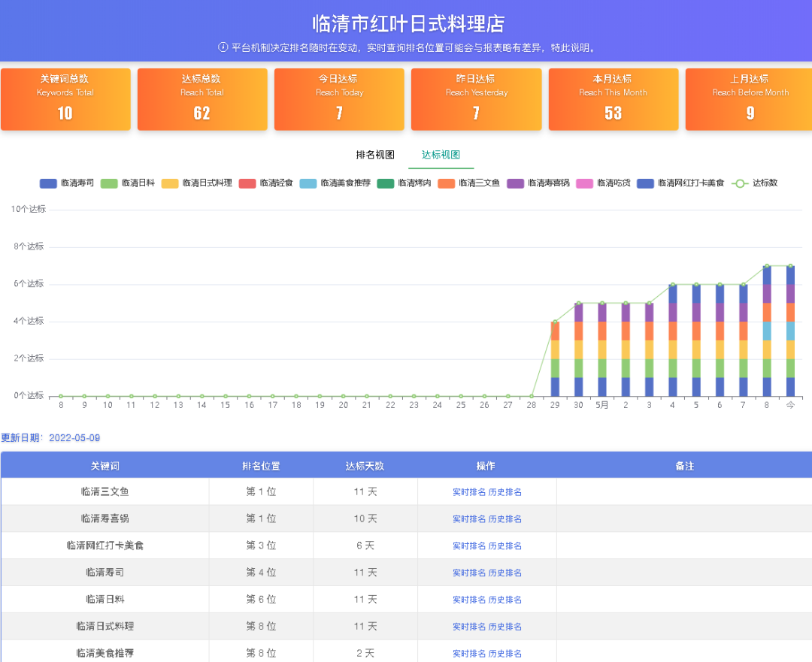Toggle the 达标数 line legend

pyautogui.click(x=755, y=183)
